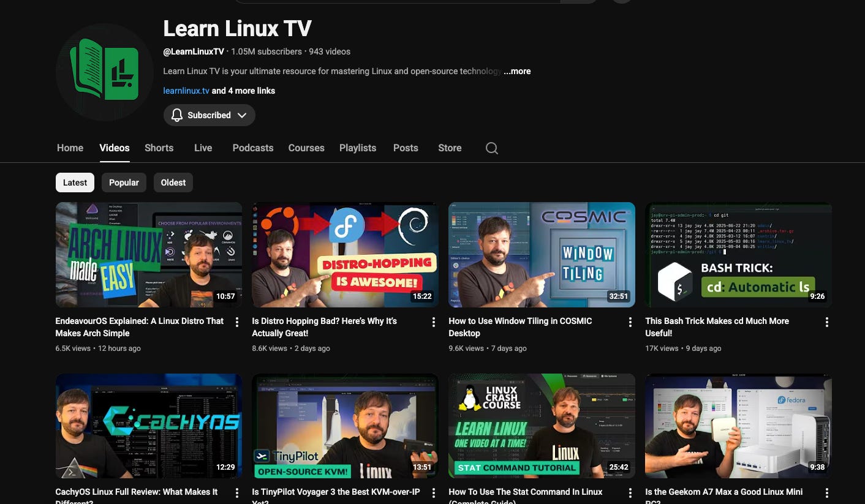Click the '943 videos' count text

330,51
